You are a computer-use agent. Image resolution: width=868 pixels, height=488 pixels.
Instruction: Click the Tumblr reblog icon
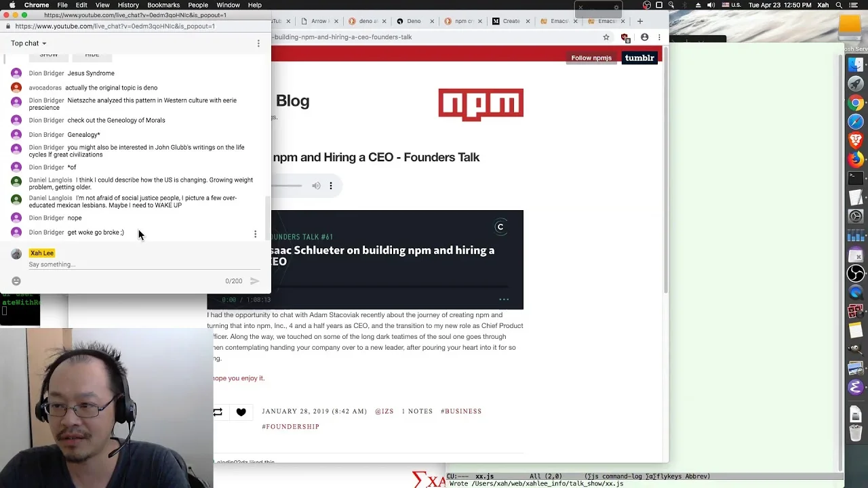pyautogui.click(x=218, y=411)
